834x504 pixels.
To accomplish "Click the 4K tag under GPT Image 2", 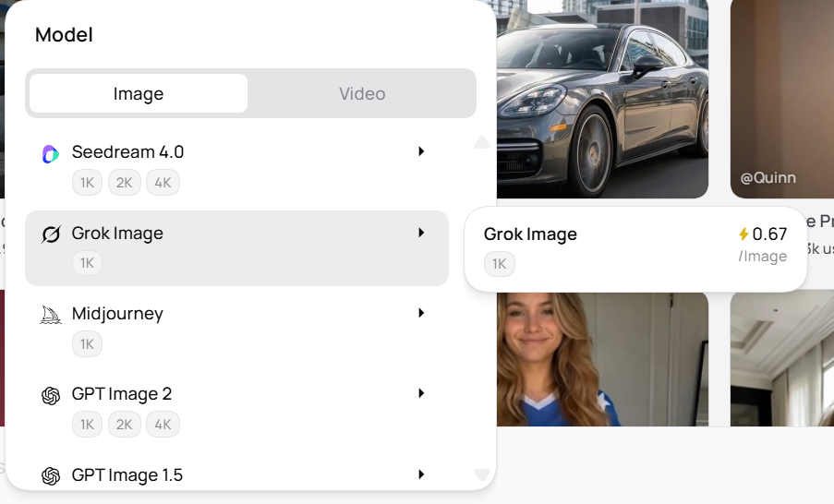I will pos(163,425).
